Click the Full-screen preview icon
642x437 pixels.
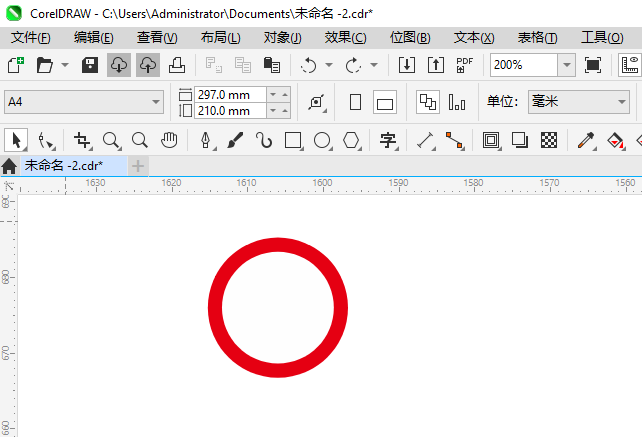[593, 65]
